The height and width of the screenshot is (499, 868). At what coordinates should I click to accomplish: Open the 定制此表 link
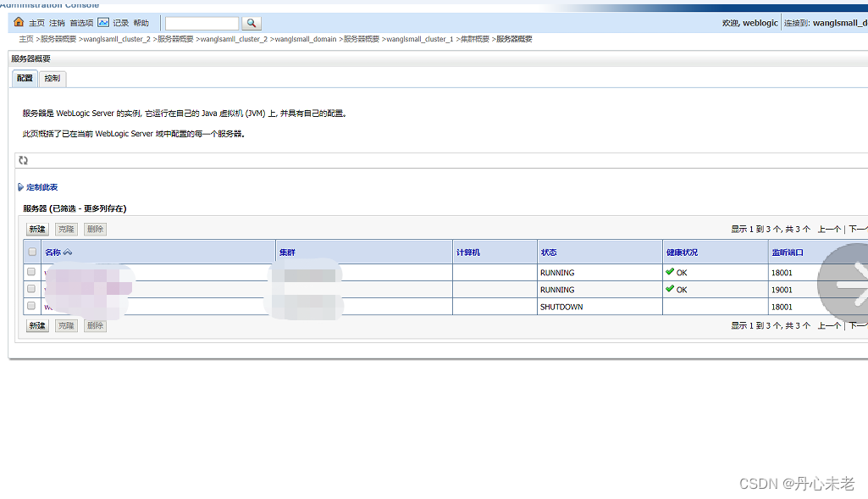click(42, 187)
